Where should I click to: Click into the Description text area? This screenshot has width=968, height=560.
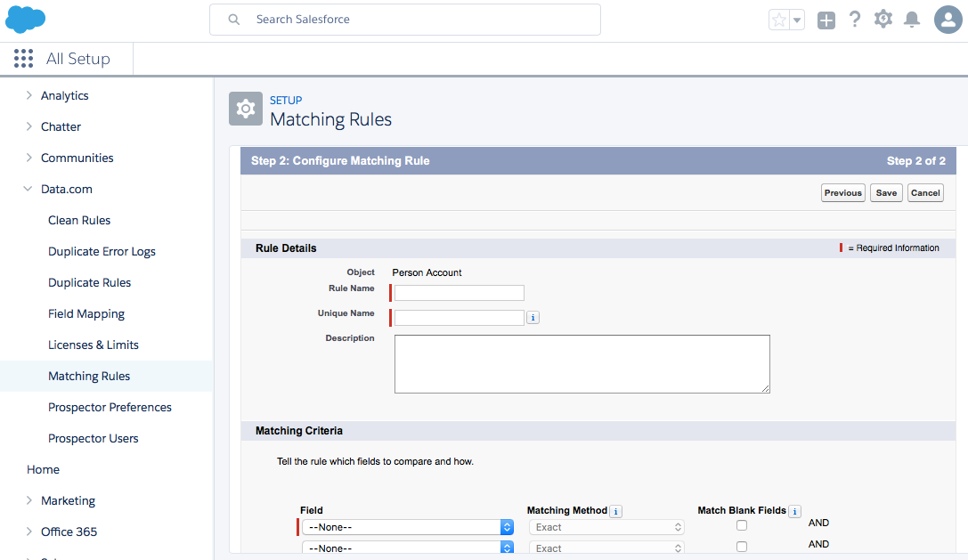(x=582, y=363)
